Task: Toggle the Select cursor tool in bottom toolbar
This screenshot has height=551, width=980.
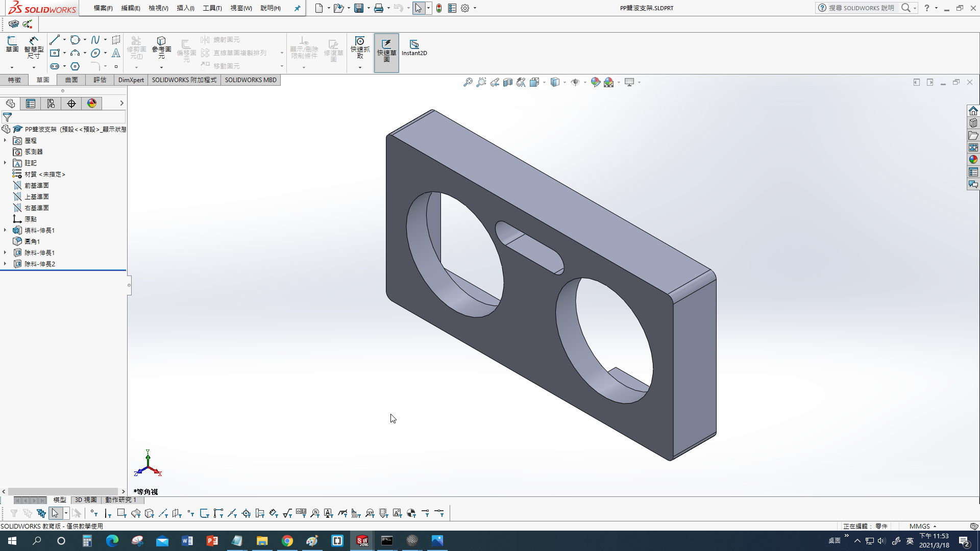Action: pyautogui.click(x=55, y=513)
